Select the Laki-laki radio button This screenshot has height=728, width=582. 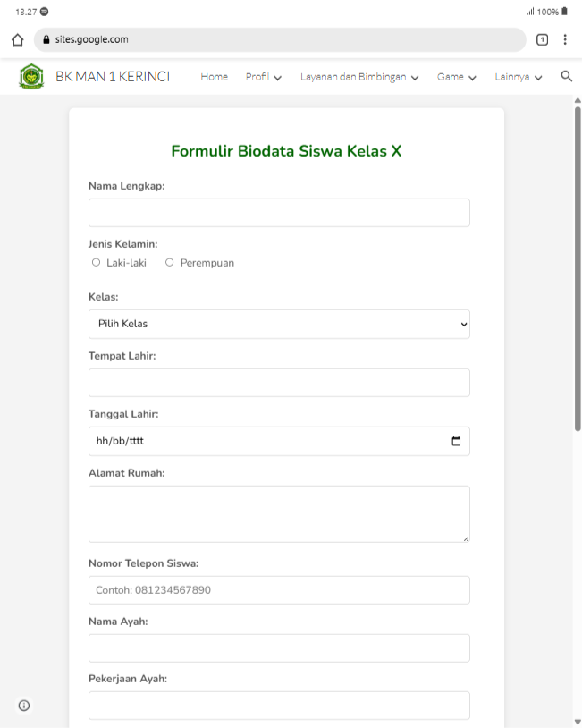click(96, 263)
